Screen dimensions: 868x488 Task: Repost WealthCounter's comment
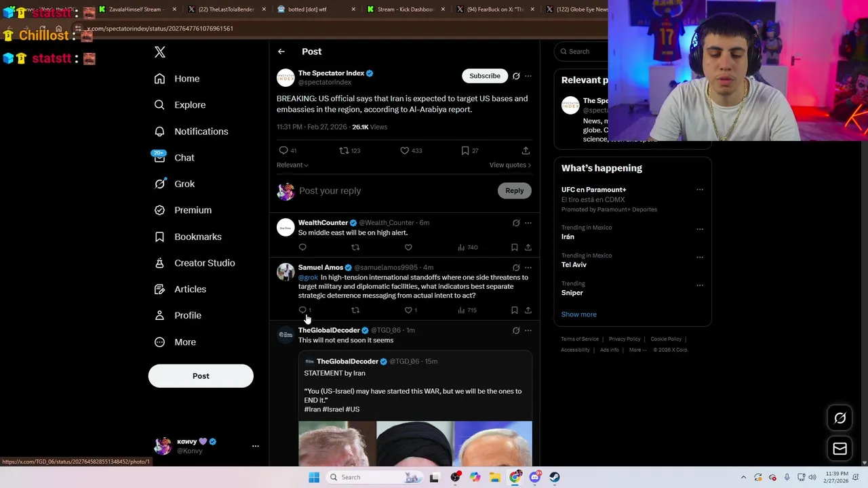(355, 247)
